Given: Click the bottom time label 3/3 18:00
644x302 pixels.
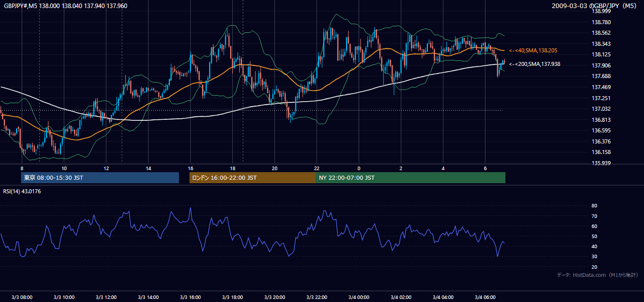Looking at the screenshot, I should point(232,297).
